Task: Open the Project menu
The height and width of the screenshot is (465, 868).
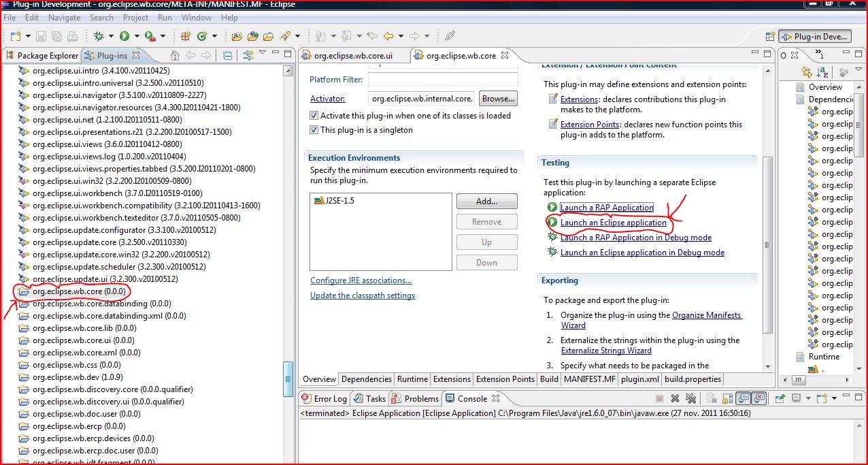Action: tap(135, 18)
